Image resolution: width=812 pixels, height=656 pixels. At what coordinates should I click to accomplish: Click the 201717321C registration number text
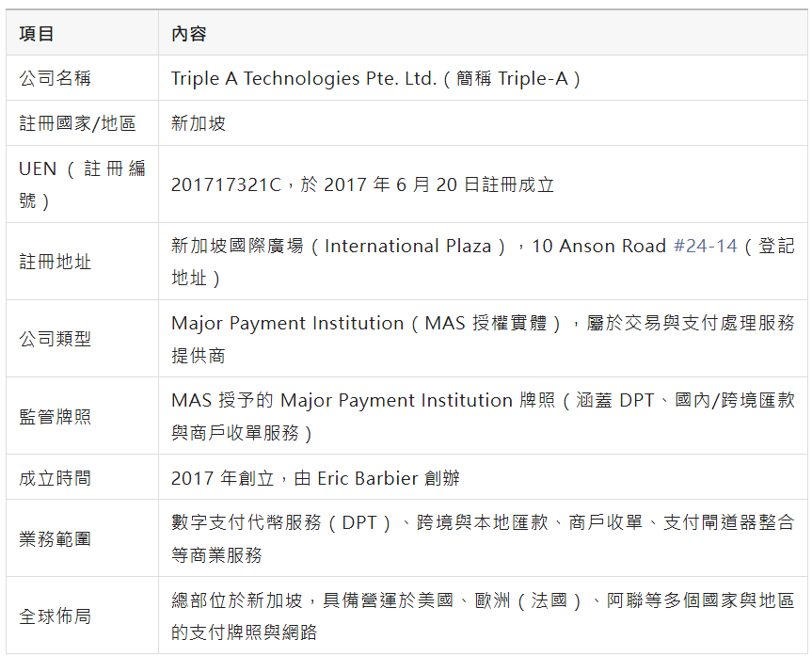tap(226, 185)
